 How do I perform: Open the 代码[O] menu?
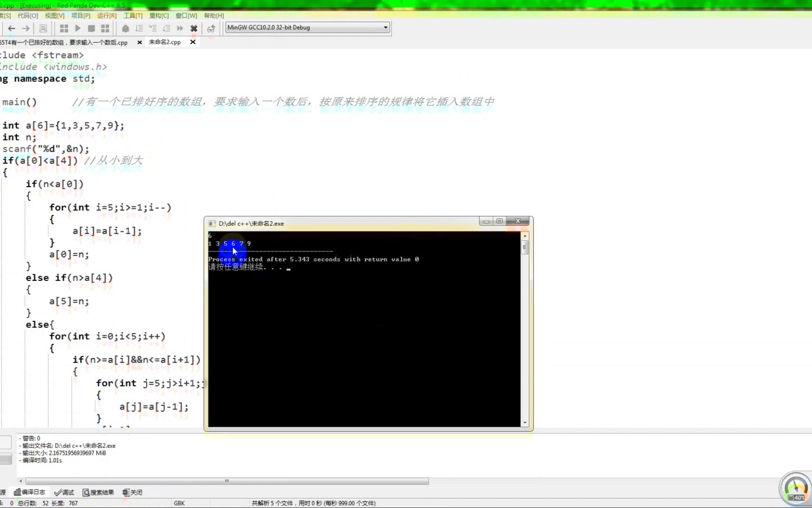pos(28,16)
